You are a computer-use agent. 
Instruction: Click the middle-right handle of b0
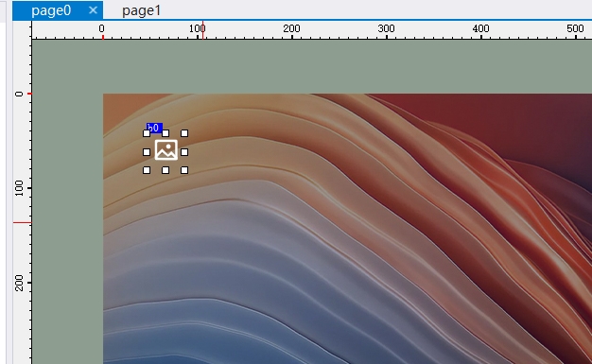184,152
